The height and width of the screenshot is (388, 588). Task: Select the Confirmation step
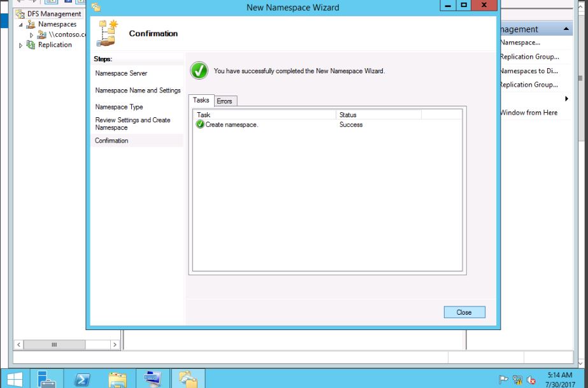point(111,141)
